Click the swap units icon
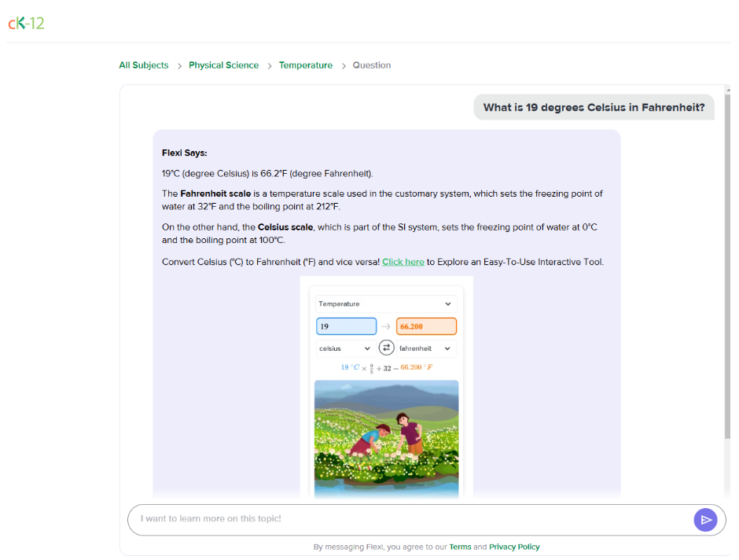This screenshot has height=560, width=739. (x=386, y=348)
